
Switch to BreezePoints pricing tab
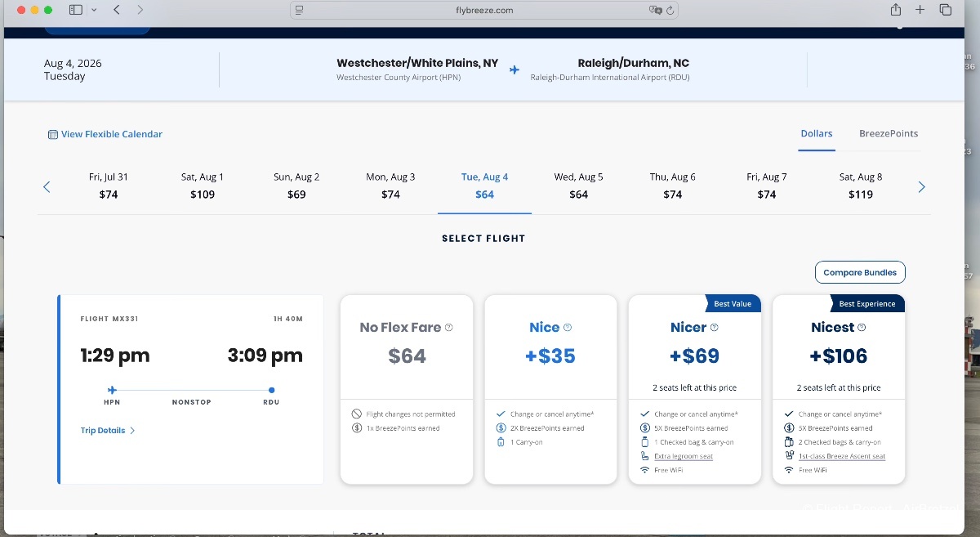pyautogui.click(x=889, y=134)
